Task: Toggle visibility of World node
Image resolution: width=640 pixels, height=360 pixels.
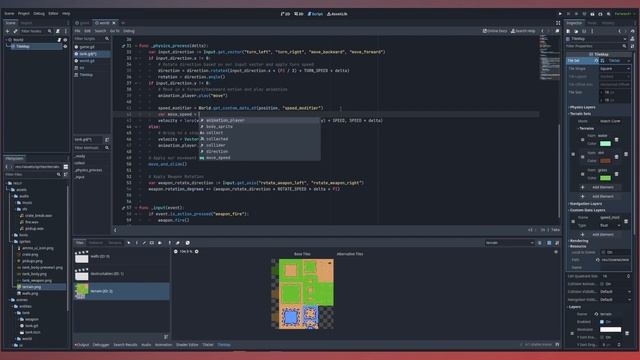Action: click(x=65, y=40)
